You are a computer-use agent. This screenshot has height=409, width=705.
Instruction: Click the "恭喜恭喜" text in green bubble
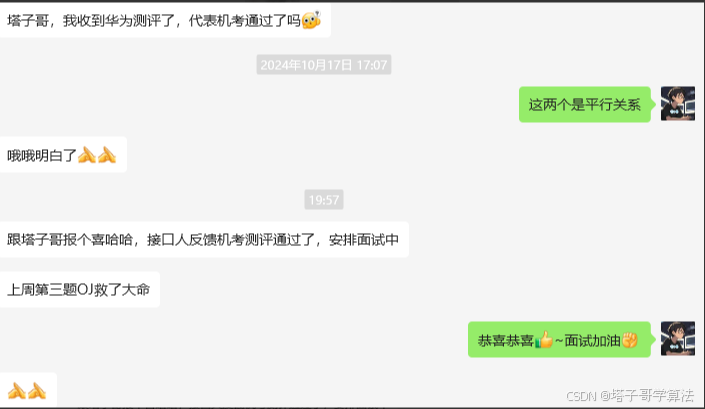tap(505, 340)
